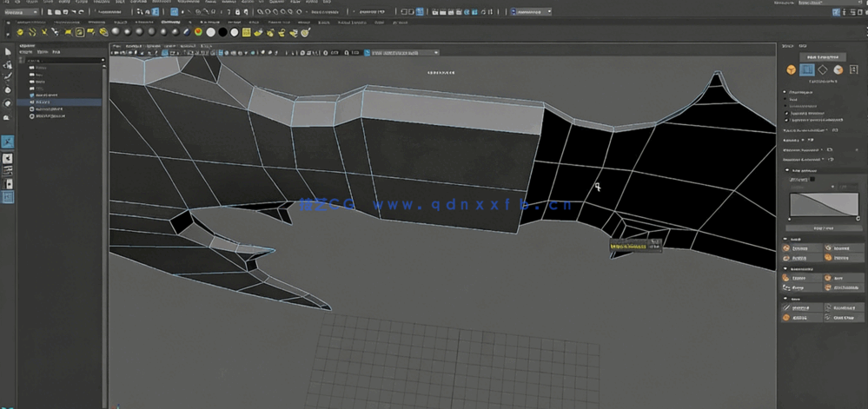Toggle the highlighted Outliner layout button
This screenshot has height=409, width=868.
coord(8,197)
